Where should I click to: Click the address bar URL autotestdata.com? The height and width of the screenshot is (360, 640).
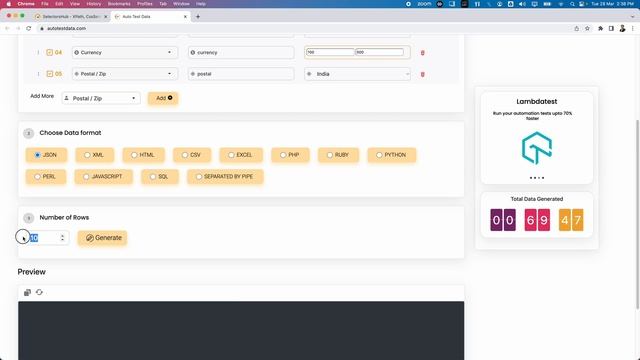coord(66,28)
